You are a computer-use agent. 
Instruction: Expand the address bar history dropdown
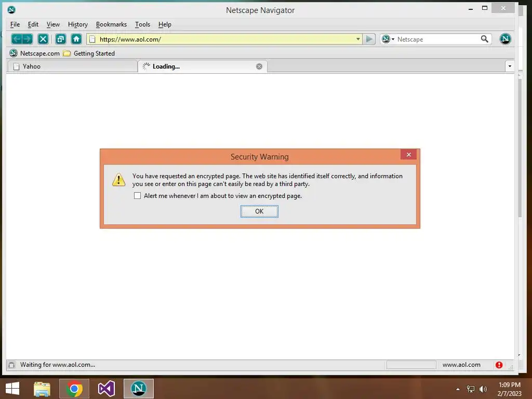[358, 39]
